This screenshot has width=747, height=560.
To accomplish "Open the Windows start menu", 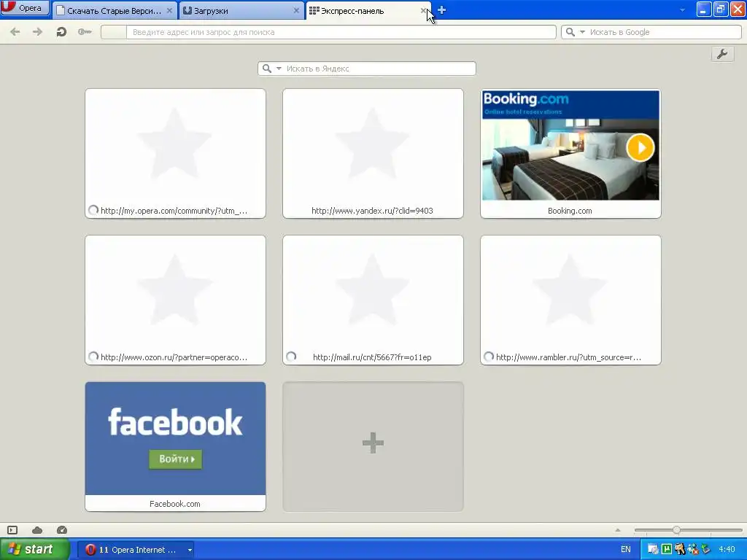I will pyautogui.click(x=34, y=550).
